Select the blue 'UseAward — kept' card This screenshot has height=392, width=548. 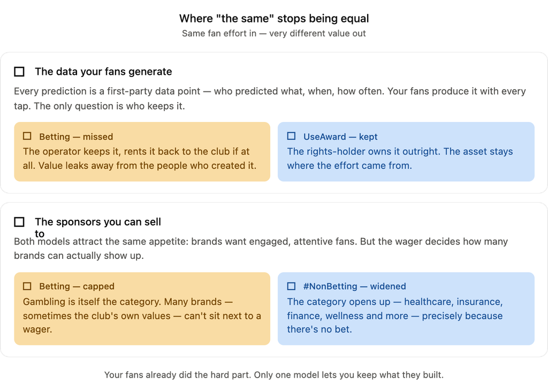pos(406,152)
